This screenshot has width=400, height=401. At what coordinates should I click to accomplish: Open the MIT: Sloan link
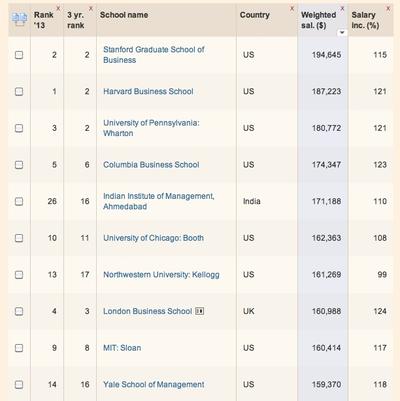pos(122,348)
